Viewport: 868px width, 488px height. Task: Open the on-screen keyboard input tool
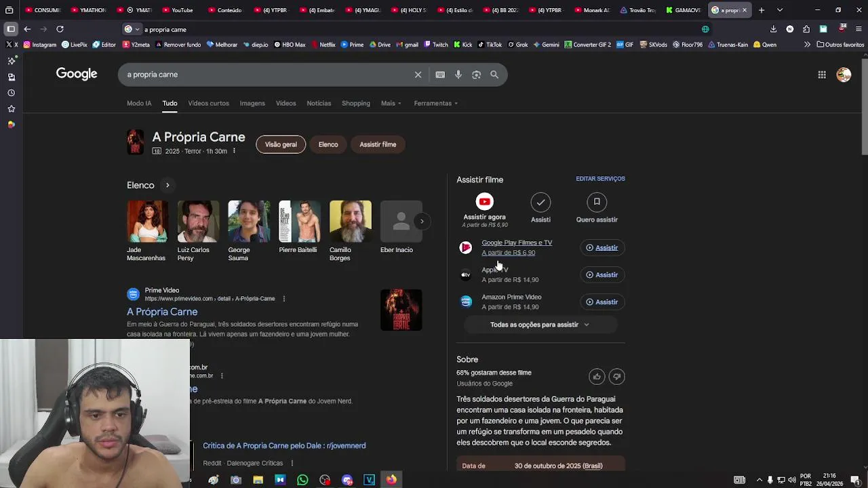click(440, 75)
